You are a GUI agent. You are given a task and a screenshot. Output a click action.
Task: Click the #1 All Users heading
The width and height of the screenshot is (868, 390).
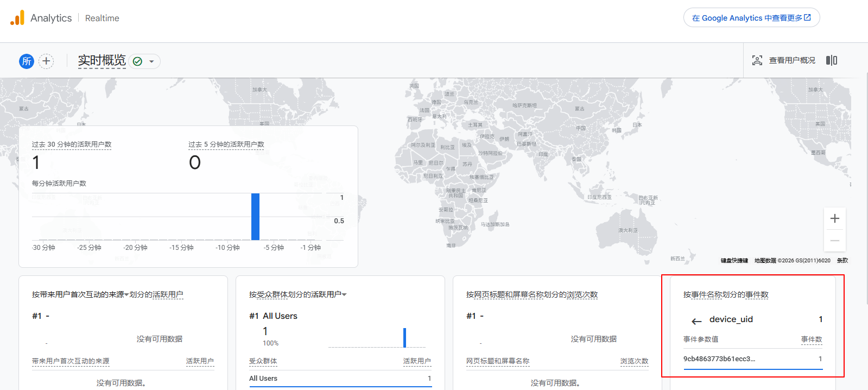coord(273,316)
